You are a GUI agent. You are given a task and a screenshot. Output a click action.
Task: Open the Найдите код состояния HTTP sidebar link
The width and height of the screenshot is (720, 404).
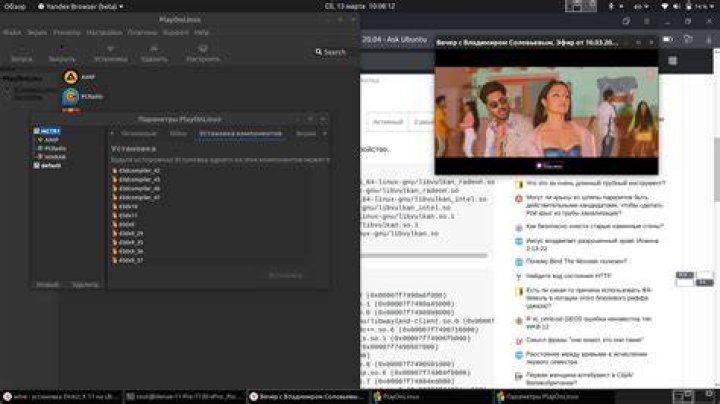568,276
